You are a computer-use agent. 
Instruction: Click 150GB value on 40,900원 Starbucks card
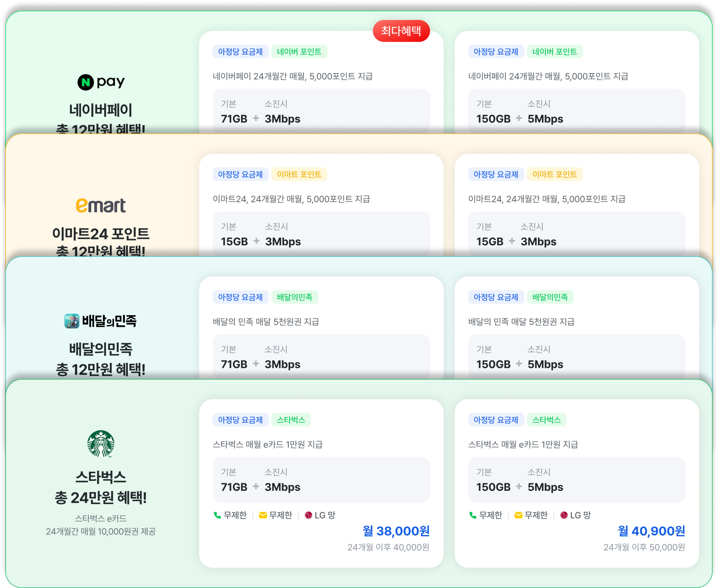pyautogui.click(x=493, y=487)
